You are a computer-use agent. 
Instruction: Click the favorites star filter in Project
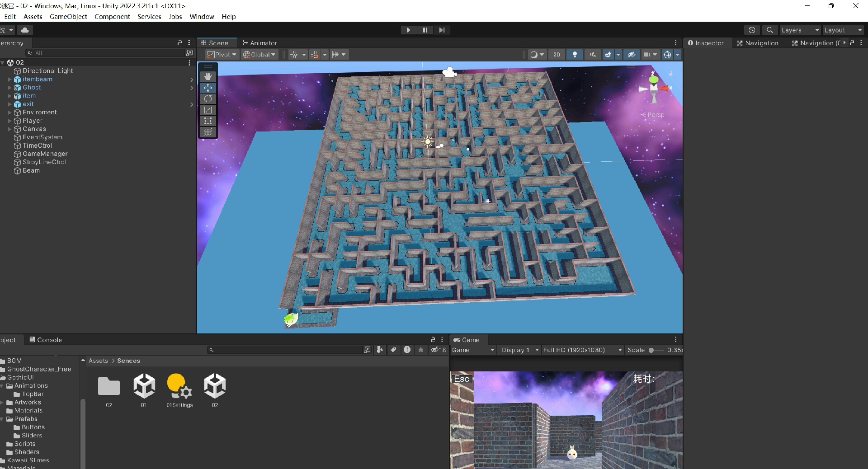coord(421,350)
